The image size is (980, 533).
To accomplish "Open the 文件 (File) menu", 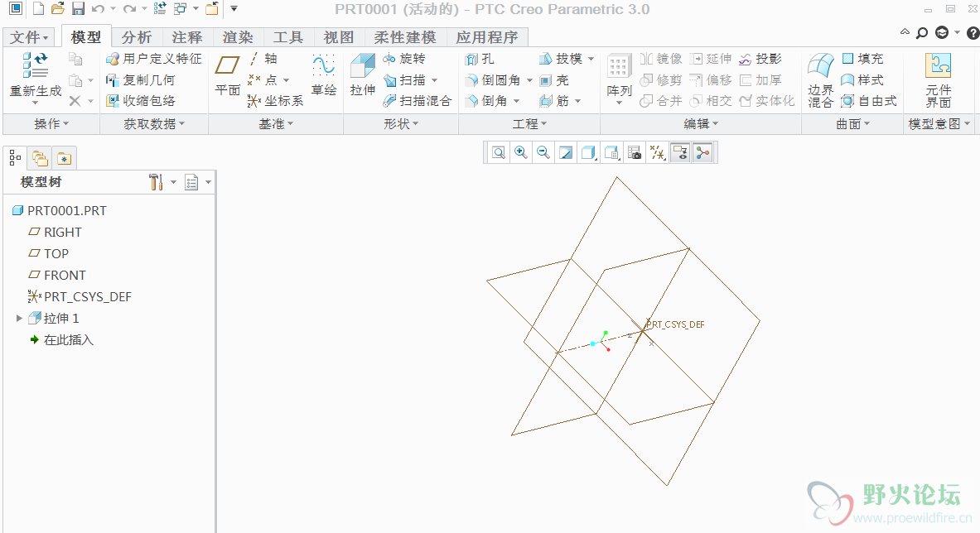I will (30, 37).
